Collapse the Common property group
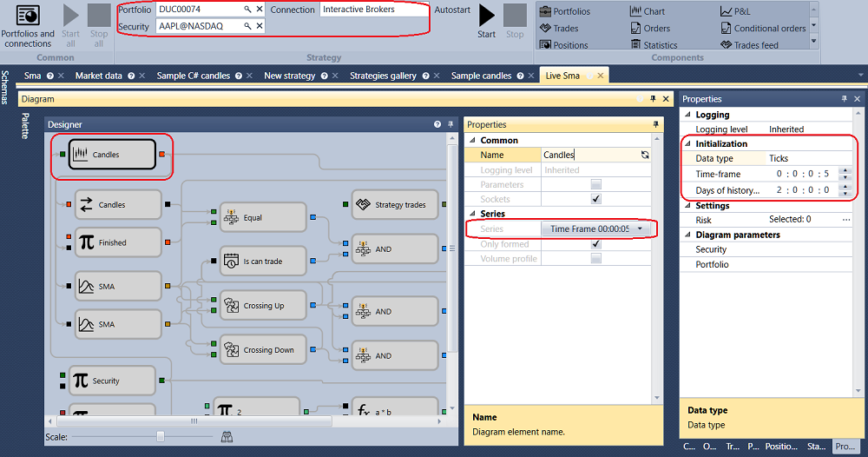The width and height of the screenshot is (868, 457). tap(473, 140)
